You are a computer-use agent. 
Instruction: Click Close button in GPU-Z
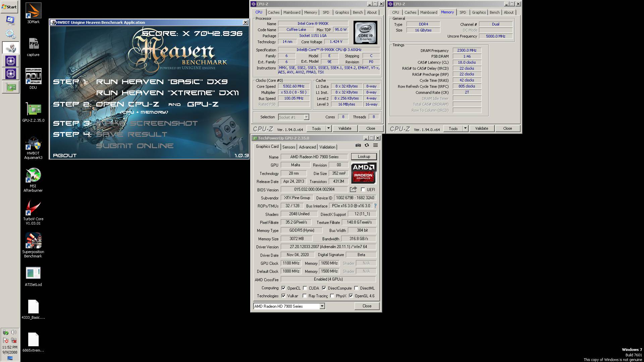pyautogui.click(x=367, y=306)
